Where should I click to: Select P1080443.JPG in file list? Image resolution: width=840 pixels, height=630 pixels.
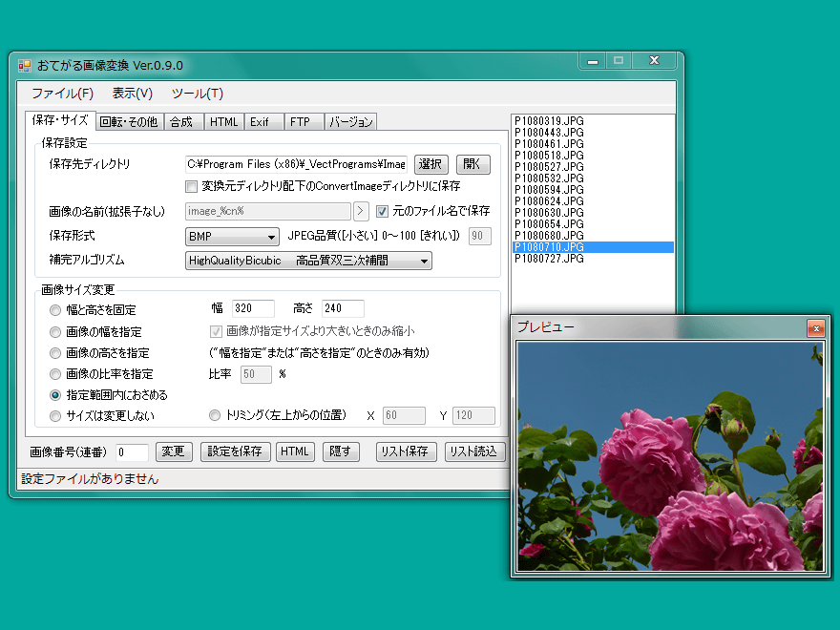593,133
